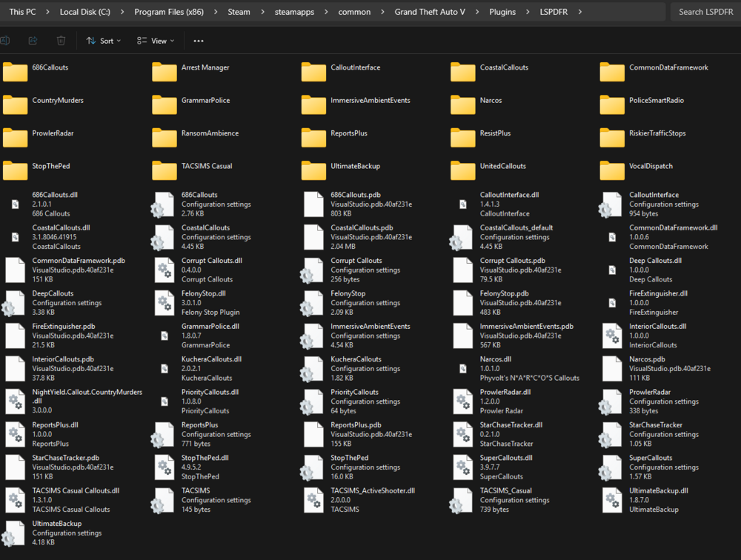The height and width of the screenshot is (560, 741).
Task: Click the Delete trash icon in toolbar
Action: 61,41
